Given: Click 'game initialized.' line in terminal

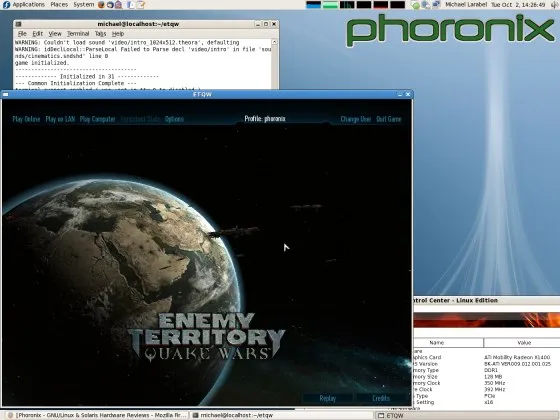Looking at the screenshot, I should click(41, 63).
